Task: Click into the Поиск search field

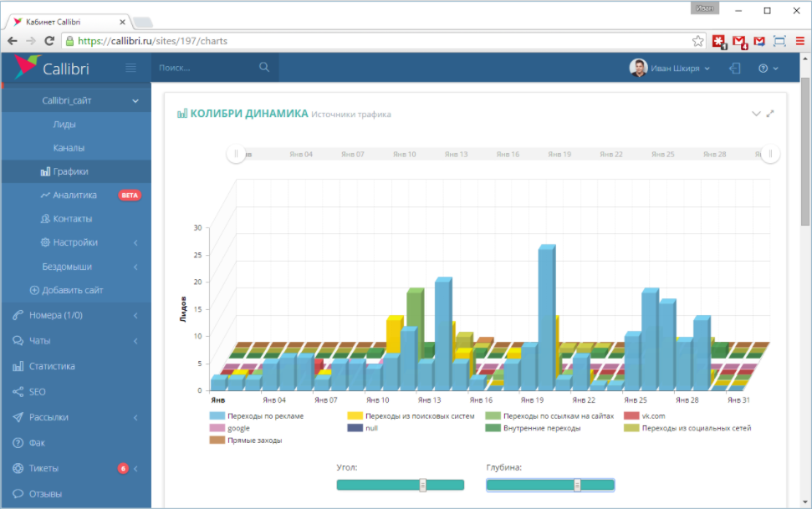Action: (x=205, y=68)
